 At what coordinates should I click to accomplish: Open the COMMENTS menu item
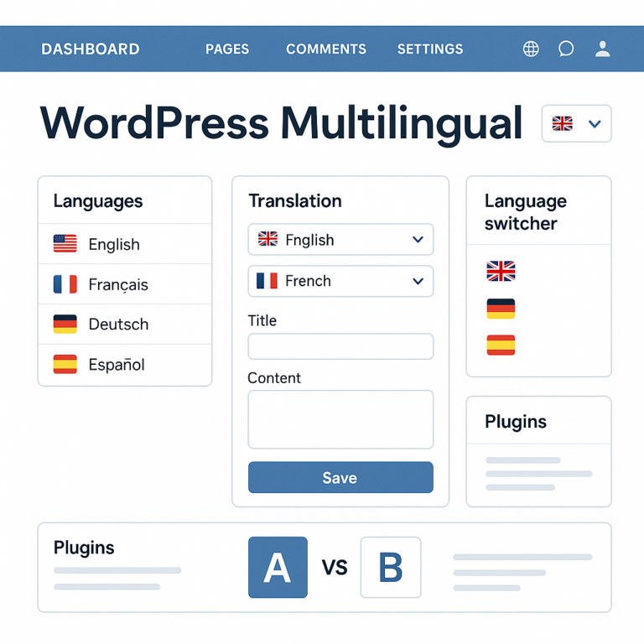pyautogui.click(x=326, y=49)
